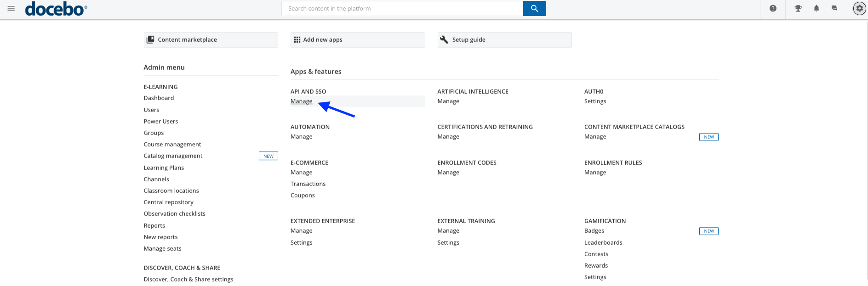Open Catalog management in Admin menu
Image resolution: width=868 pixels, height=286 pixels.
[173, 156]
